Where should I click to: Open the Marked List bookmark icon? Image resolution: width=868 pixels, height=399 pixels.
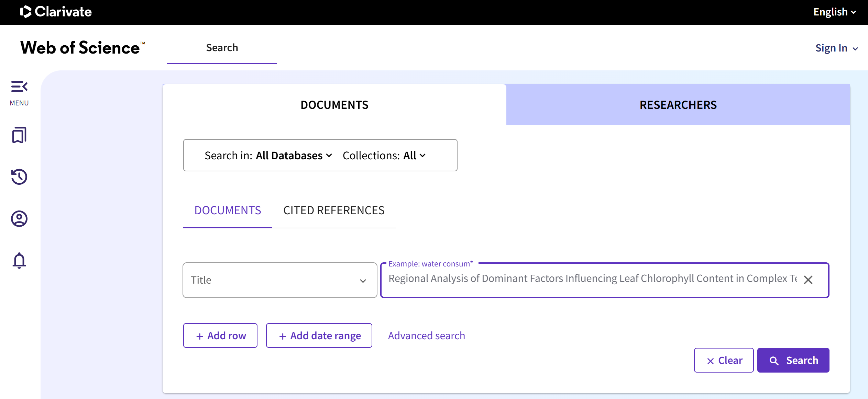click(19, 135)
